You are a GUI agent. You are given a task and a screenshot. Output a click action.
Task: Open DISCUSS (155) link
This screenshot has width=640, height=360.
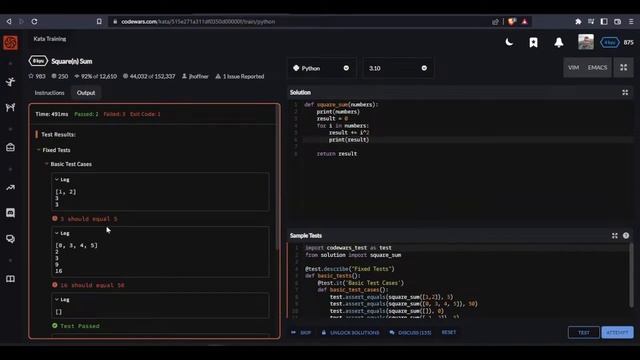pyautogui.click(x=410, y=333)
